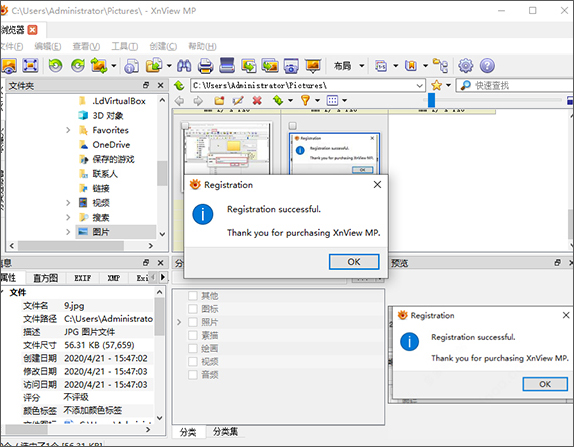This screenshot has width=574, height=447.
Task: Check the 图标 category checkbox
Action: [193, 309]
